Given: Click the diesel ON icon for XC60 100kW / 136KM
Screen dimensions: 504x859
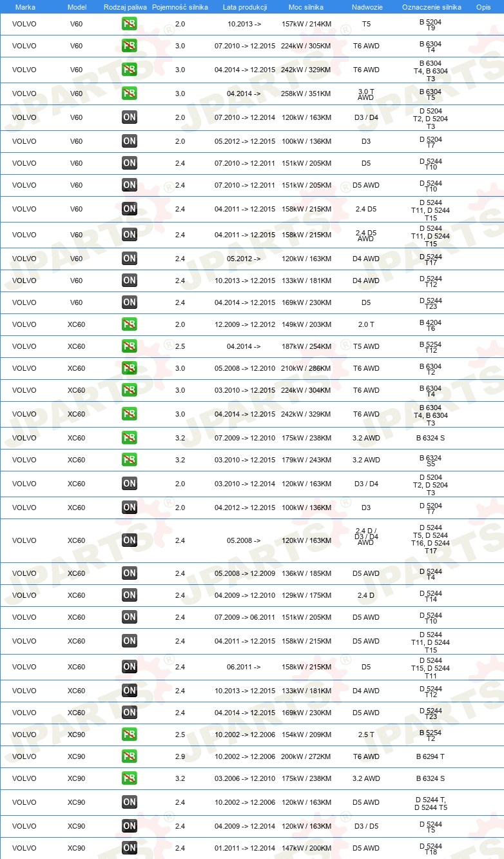Looking at the screenshot, I should [x=130, y=508].
